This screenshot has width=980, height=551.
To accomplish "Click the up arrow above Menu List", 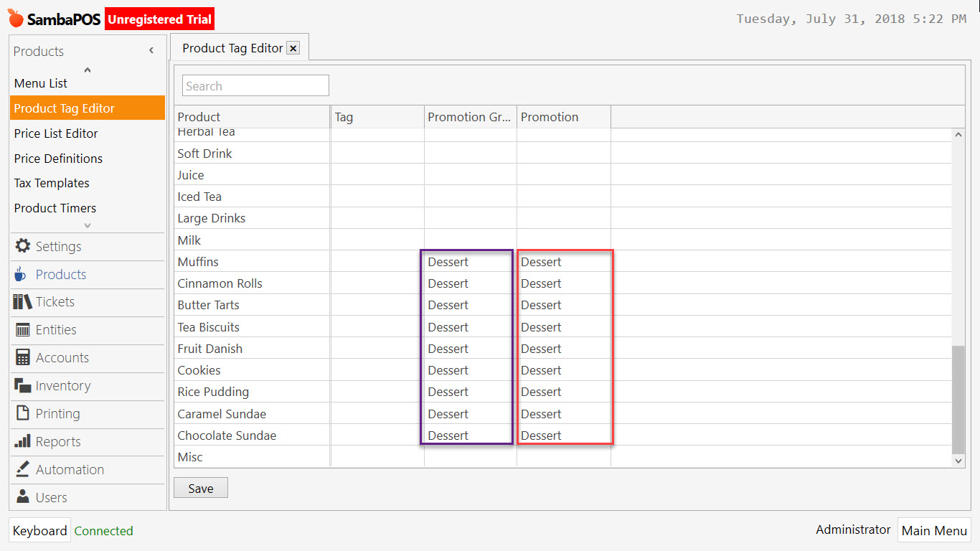I will pos(87,69).
